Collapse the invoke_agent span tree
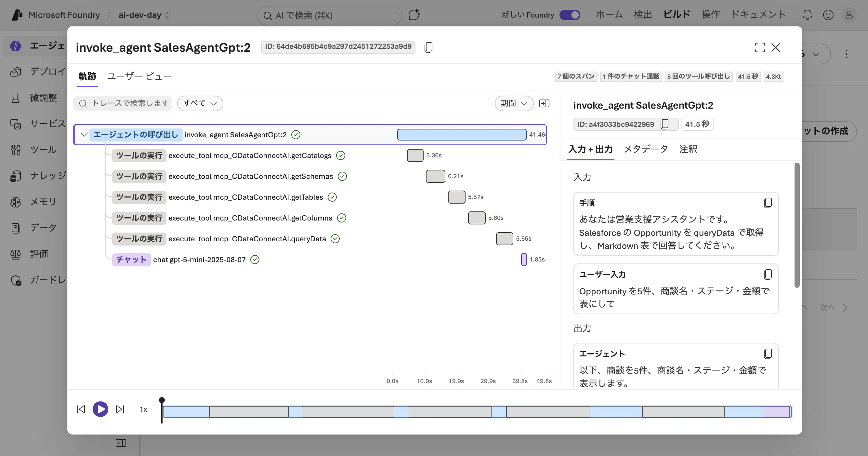This screenshot has width=868, height=456. click(x=84, y=134)
